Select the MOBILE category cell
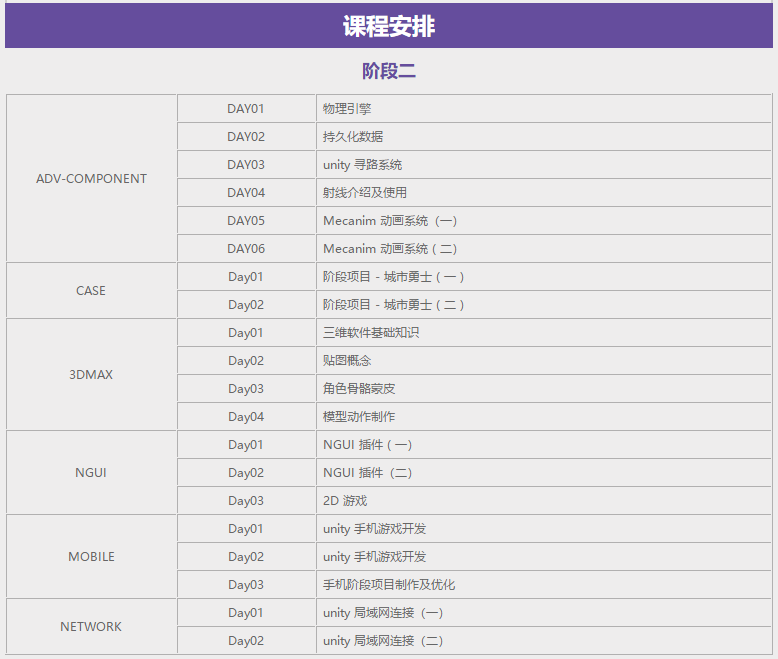Screen dimensions: 778x659 point(91,557)
